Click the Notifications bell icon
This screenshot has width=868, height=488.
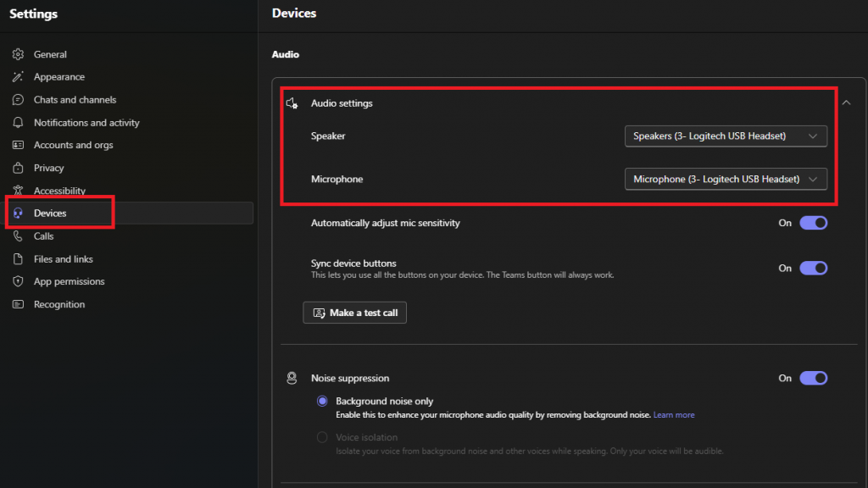18,123
